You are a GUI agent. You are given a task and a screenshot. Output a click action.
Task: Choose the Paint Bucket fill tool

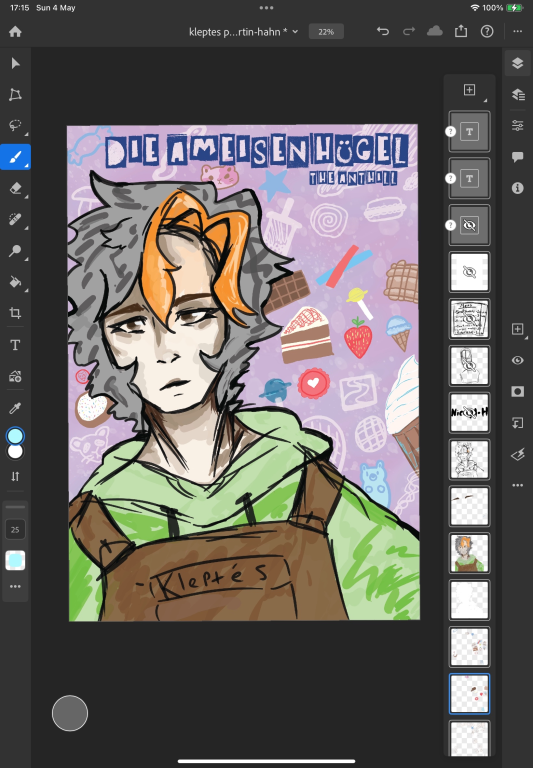(x=15, y=282)
